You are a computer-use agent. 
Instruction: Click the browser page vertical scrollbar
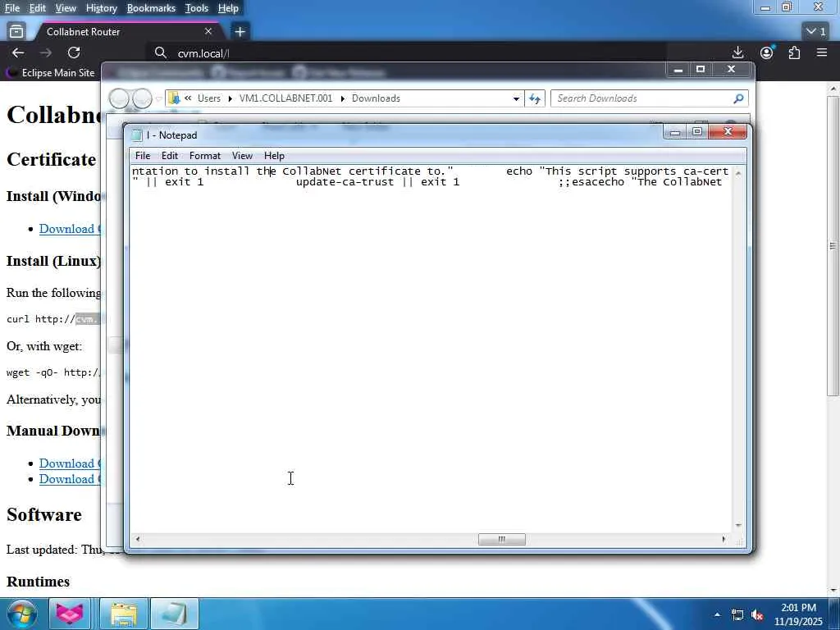pyautogui.click(x=833, y=246)
